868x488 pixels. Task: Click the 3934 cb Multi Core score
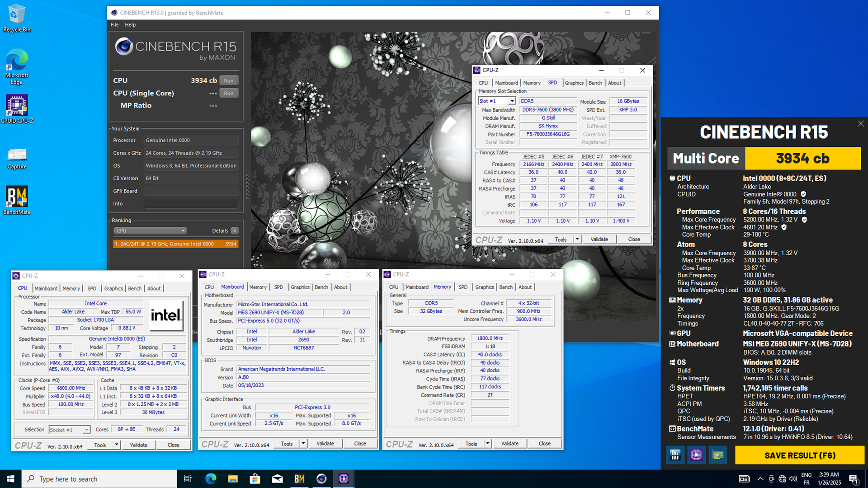coord(802,158)
